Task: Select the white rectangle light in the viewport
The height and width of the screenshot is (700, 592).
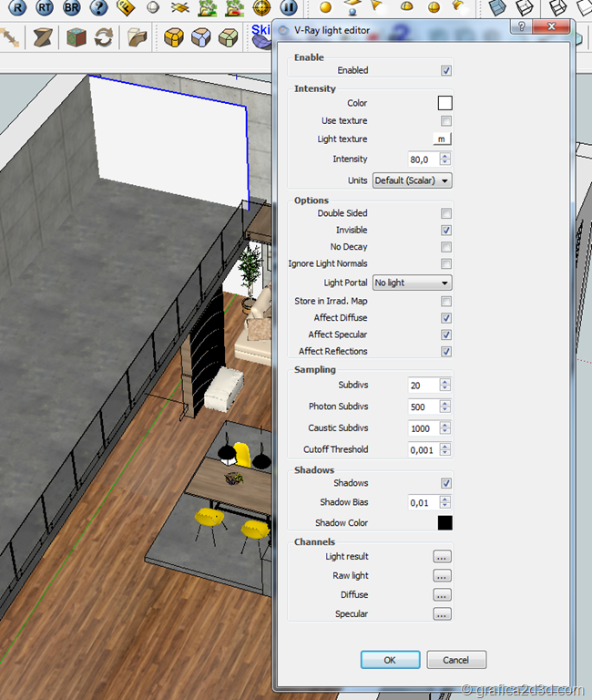Action: pyautogui.click(x=169, y=140)
